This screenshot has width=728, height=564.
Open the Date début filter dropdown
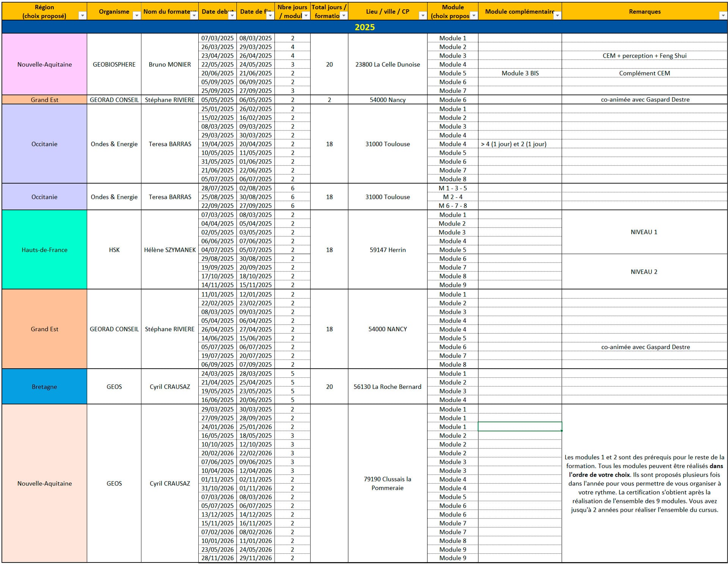click(x=232, y=16)
